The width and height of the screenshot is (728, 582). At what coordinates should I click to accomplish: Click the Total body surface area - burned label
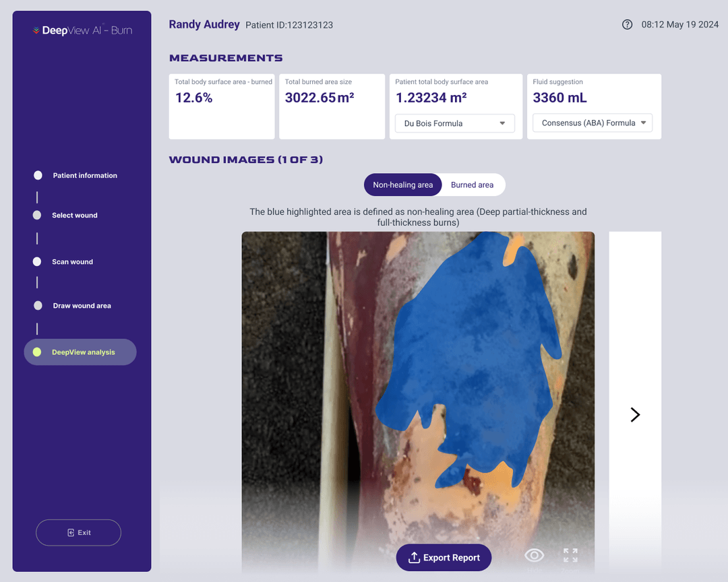[x=223, y=82]
